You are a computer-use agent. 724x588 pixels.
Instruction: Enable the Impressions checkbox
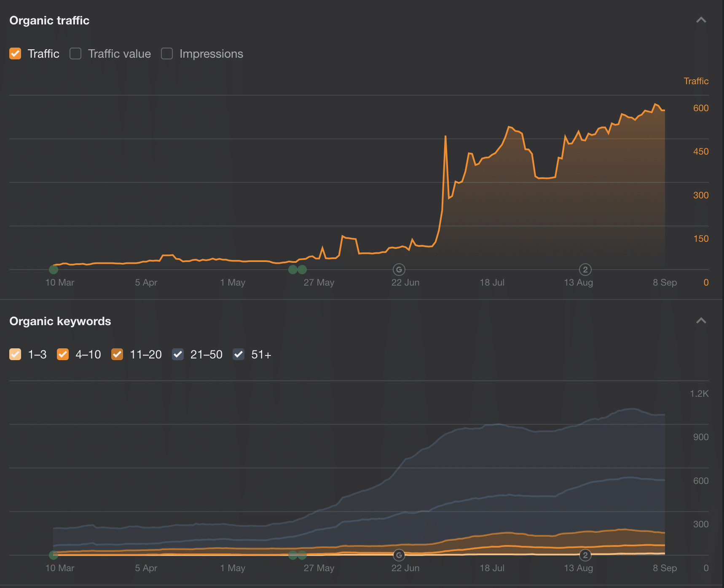[167, 54]
